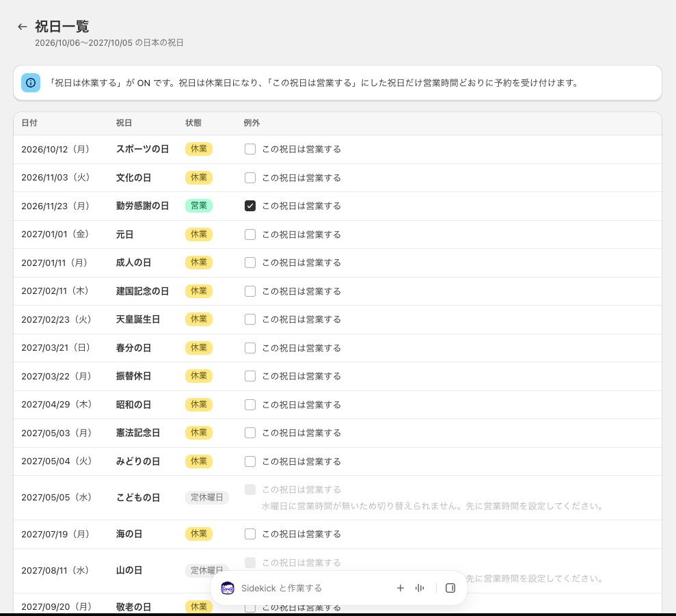Click the 日付 column header
The width and height of the screenshot is (676, 616).
coord(29,123)
